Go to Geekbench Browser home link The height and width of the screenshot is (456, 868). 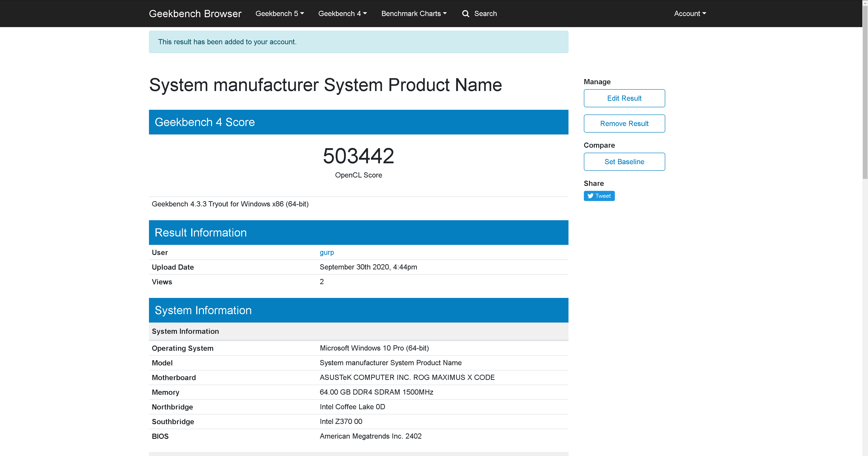click(195, 14)
